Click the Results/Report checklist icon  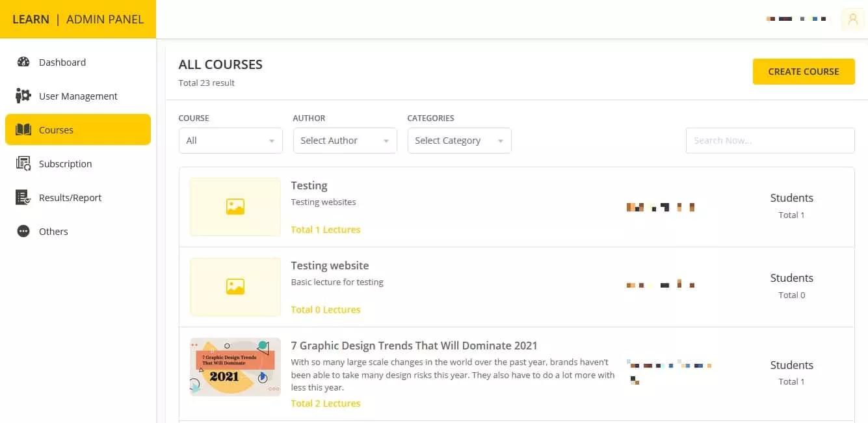(x=23, y=198)
